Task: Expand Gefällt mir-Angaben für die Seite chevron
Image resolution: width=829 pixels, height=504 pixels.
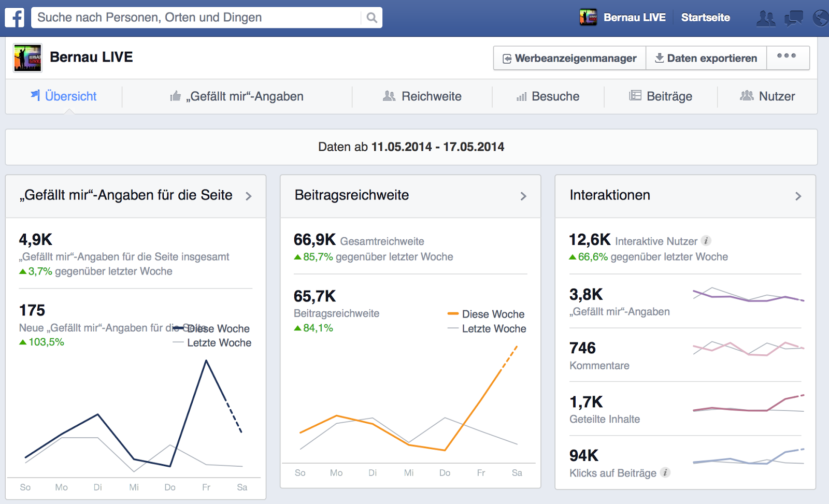Action: 249,196
